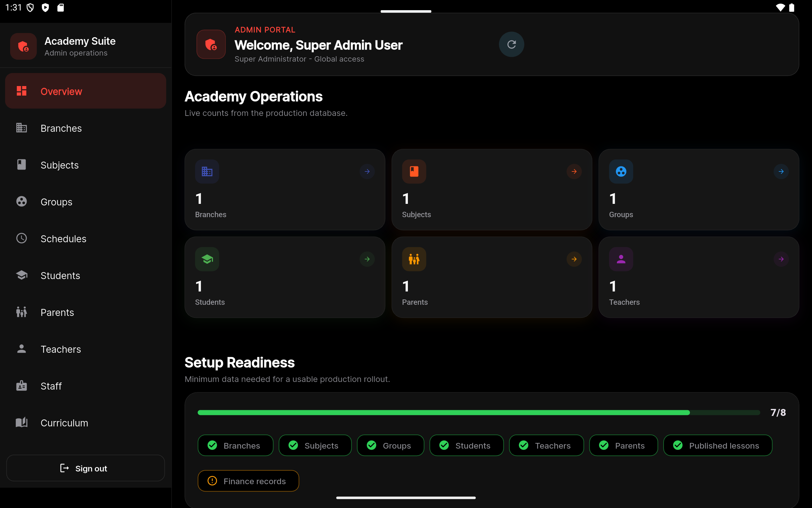Image resolution: width=812 pixels, height=508 pixels.
Task: Click the Wi-Fi icon in status bar
Action: [781, 7]
